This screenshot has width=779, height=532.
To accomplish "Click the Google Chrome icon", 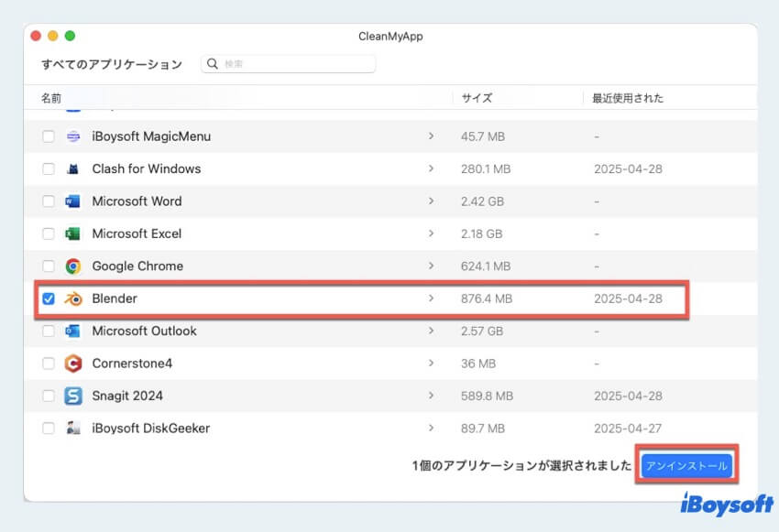I will [73, 266].
